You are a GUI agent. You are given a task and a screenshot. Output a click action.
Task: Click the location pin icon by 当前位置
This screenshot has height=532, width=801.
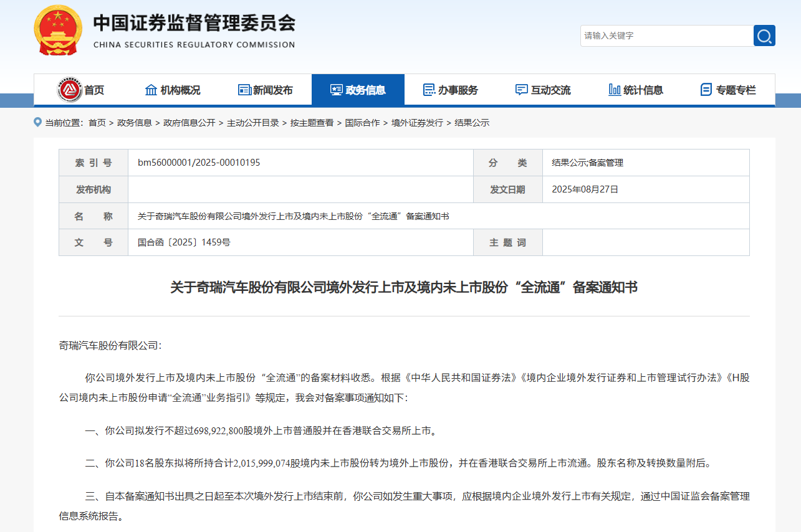click(37, 122)
